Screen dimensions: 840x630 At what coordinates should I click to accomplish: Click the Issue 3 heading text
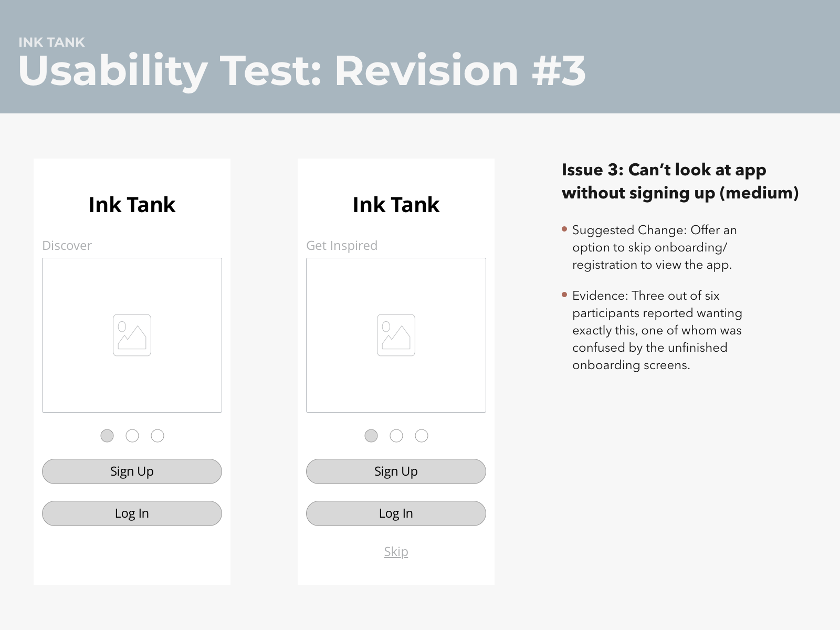click(x=680, y=181)
